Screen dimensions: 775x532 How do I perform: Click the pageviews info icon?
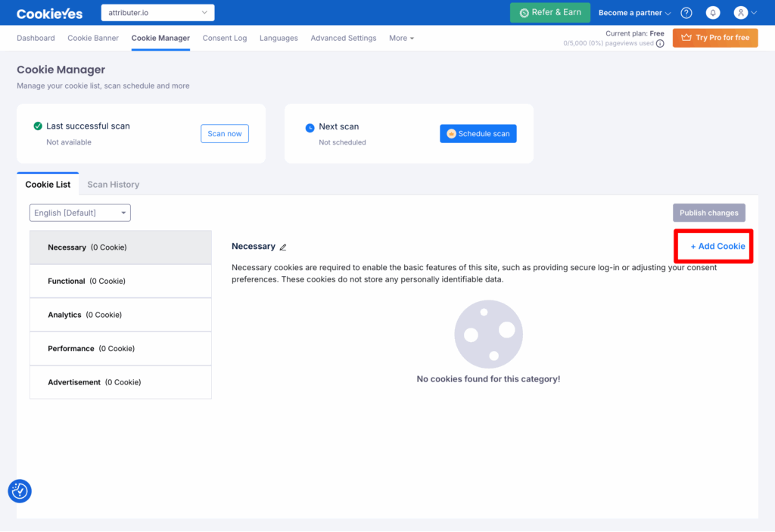click(660, 44)
